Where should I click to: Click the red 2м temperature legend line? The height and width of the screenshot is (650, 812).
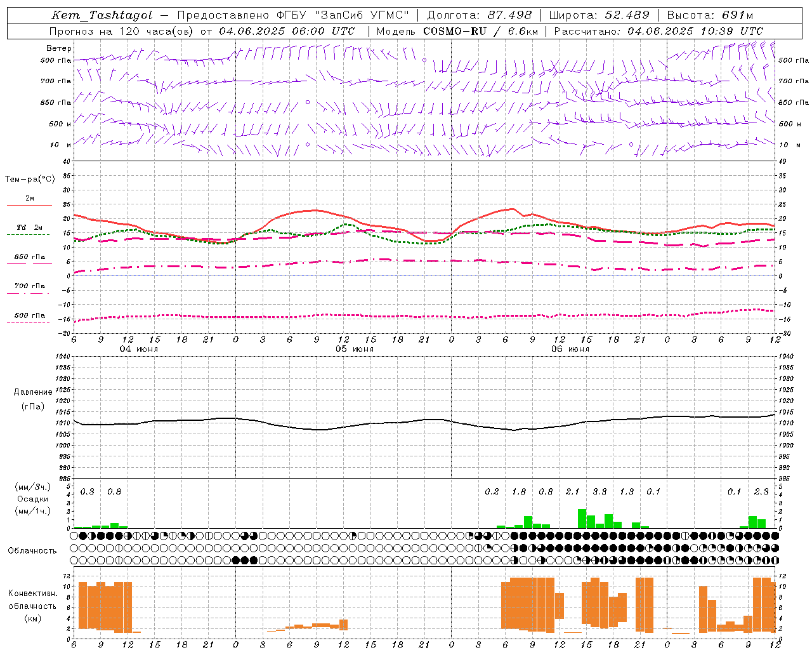29,206
